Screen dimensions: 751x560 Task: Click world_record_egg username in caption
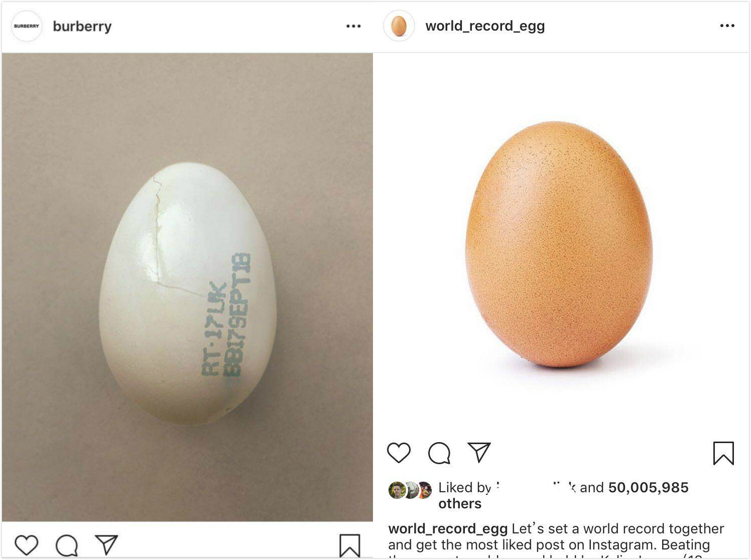(448, 528)
